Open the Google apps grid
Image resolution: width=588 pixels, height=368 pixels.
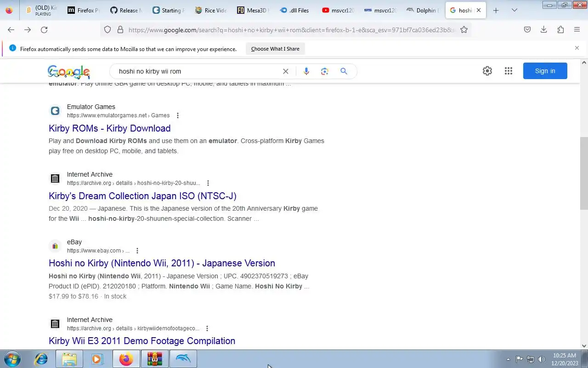click(509, 71)
